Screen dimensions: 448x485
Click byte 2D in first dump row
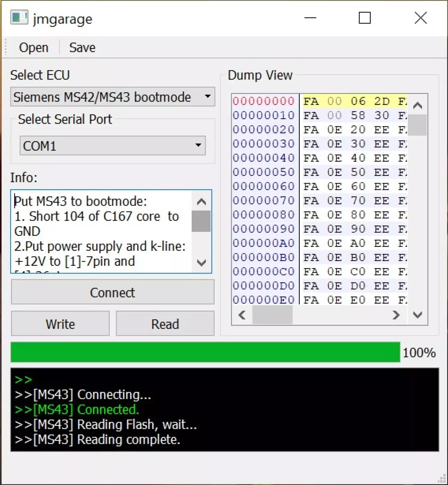pyautogui.click(x=382, y=101)
